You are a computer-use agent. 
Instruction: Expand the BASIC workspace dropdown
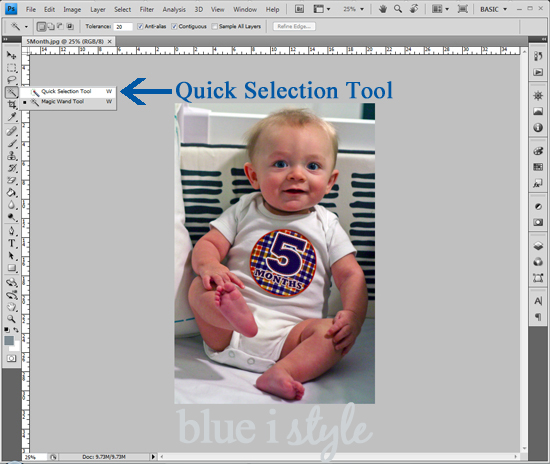494,9
